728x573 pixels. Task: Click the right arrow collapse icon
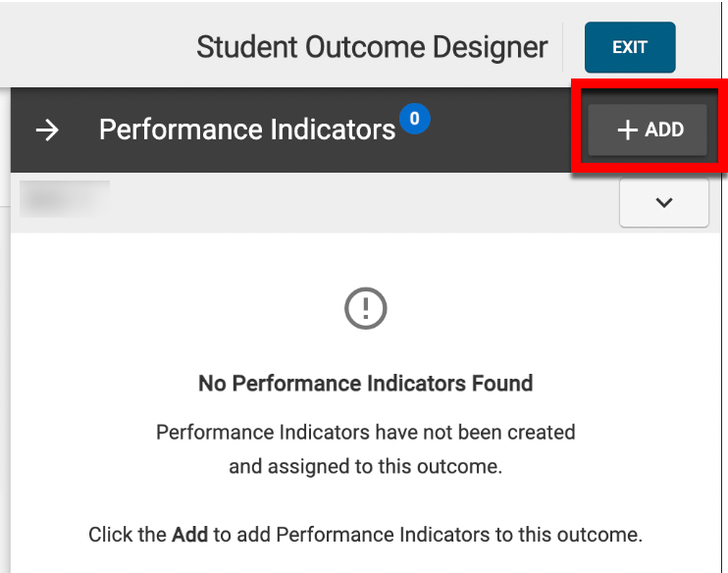pyautogui.click(x=47, y=130)
